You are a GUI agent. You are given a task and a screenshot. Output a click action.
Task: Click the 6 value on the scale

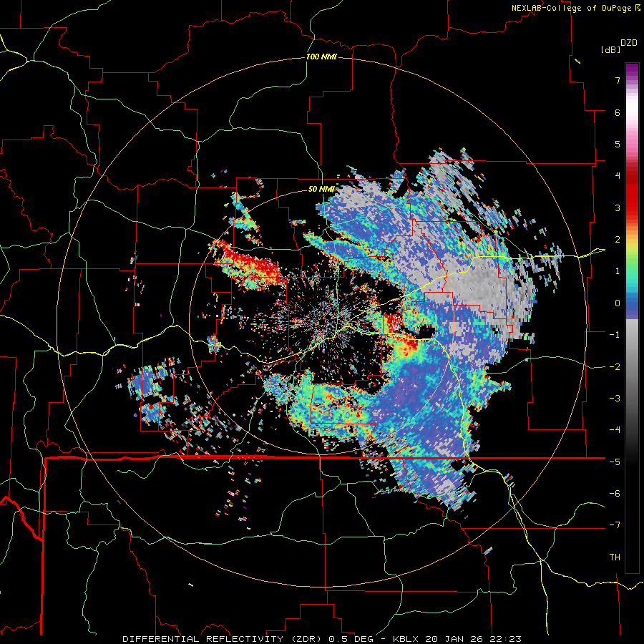[618, 112]
